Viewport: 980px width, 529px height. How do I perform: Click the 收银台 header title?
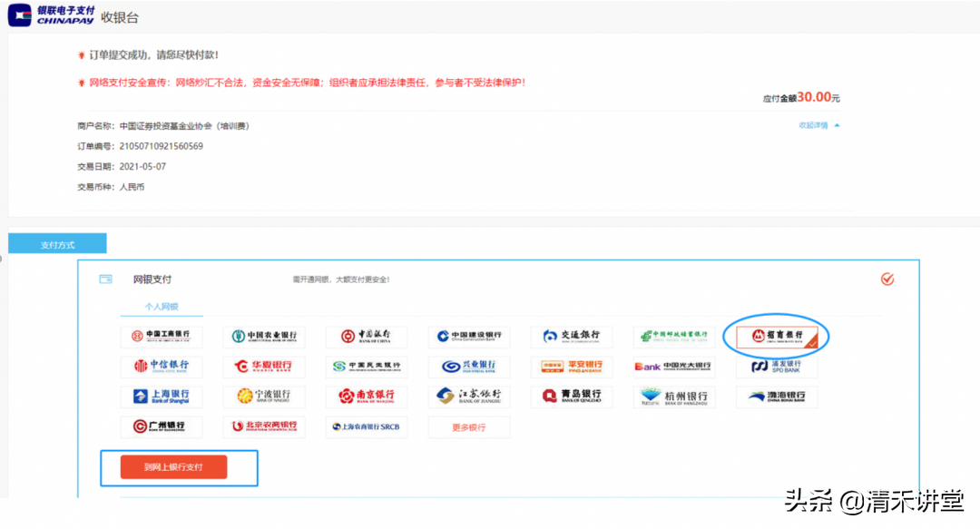[x=120, y=17]
